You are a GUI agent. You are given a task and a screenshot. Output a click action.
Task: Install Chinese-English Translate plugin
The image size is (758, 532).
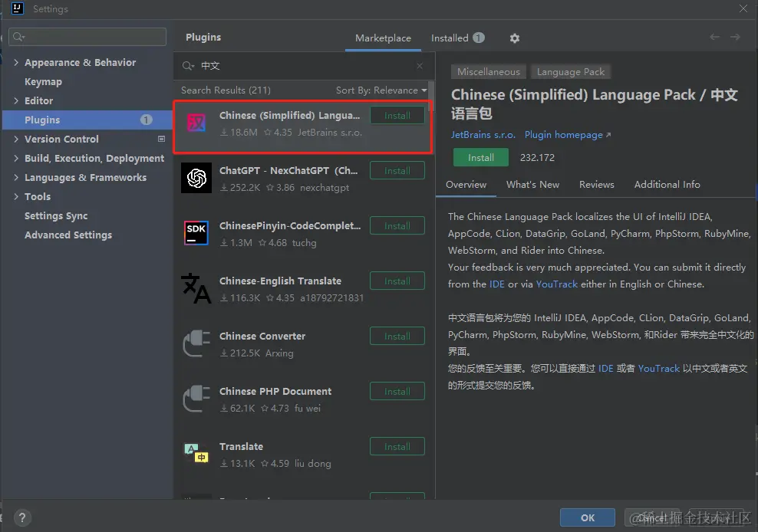(397, 281)
